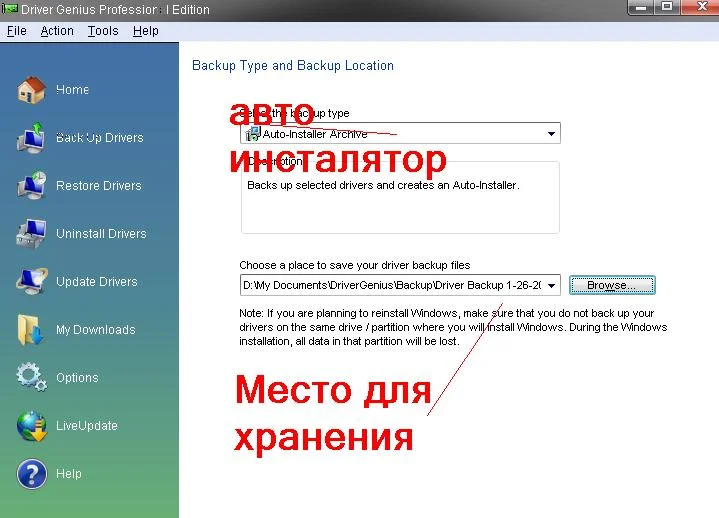Minimize the Driver Genius window
Screen dimensions: 719x518
pyautogui.click(x=642, y=6)
